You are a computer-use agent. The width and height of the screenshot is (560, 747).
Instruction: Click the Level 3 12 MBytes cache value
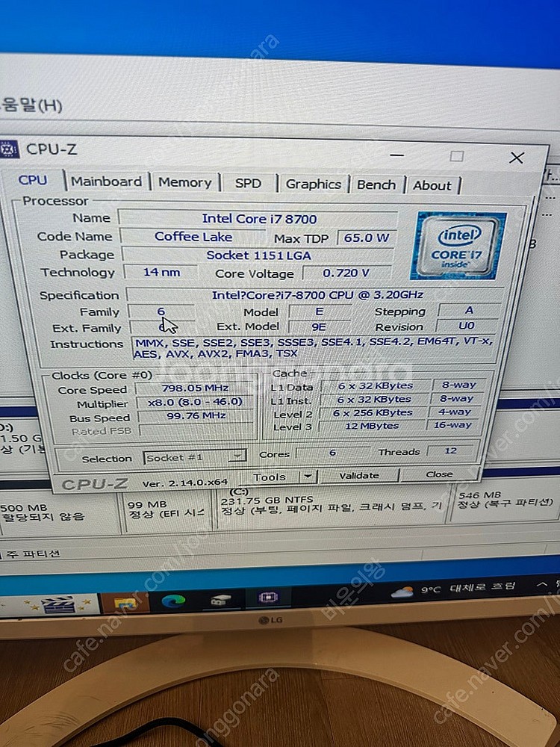pos(371,426)
